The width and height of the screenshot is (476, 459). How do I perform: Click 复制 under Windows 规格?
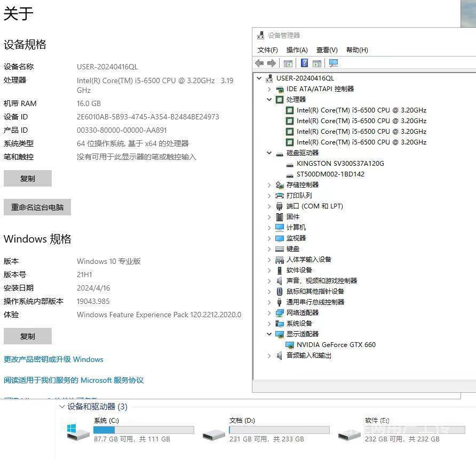coord(28,336)
